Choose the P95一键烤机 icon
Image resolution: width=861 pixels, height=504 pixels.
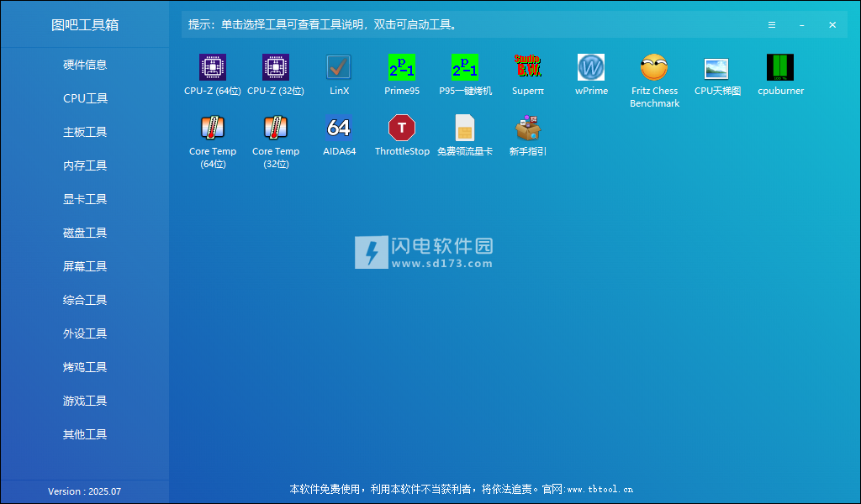[x=465, y=67]
